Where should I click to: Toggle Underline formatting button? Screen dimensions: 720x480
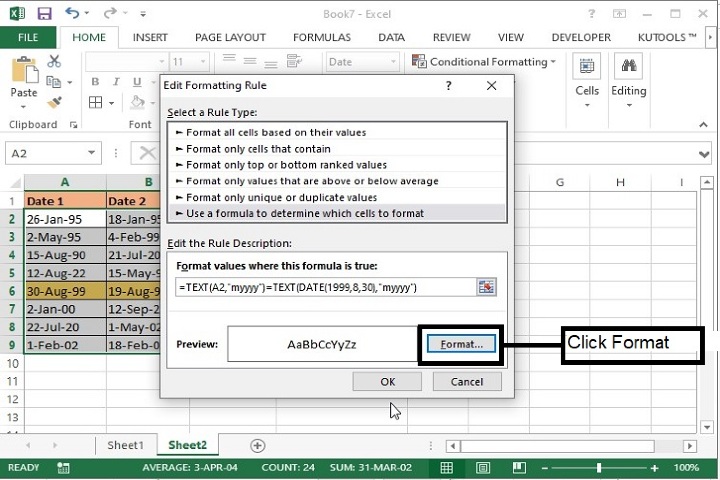point(137,82)
